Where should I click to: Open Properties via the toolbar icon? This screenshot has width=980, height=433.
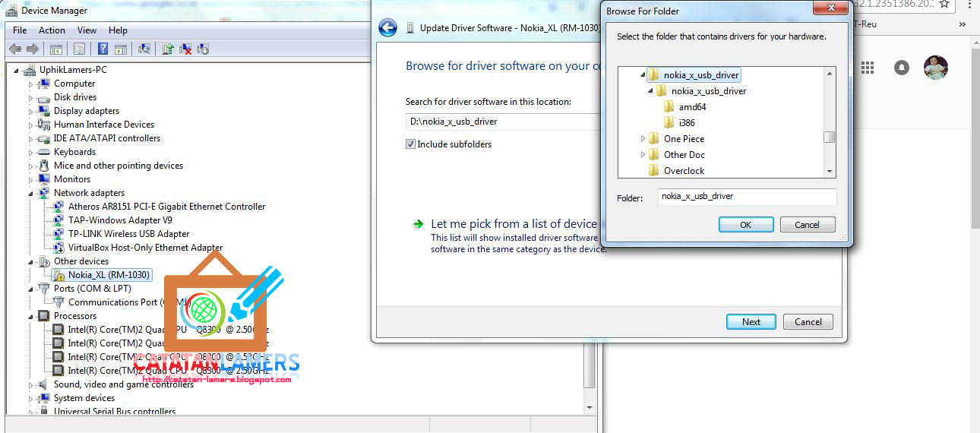(79, 49)
